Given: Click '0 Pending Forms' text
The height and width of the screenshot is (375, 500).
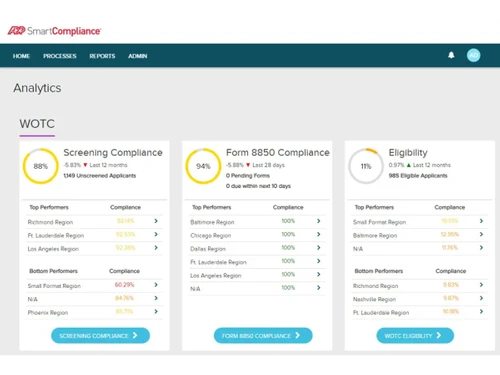Looking at the screenshot, I should click(248, 176).
